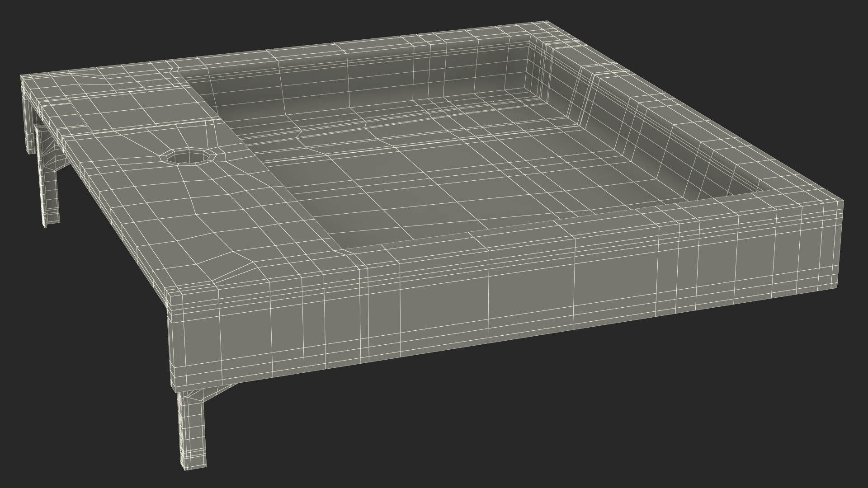The width and height of the screenshot is (868, 488).
Task: Click the empty dark background below the model
Action: 542,429
